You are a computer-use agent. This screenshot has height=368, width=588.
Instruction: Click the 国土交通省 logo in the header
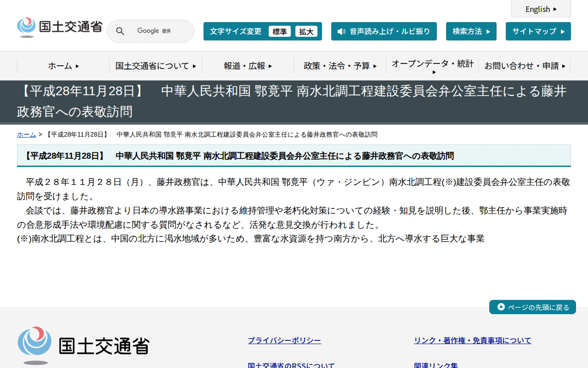[60, 27]
